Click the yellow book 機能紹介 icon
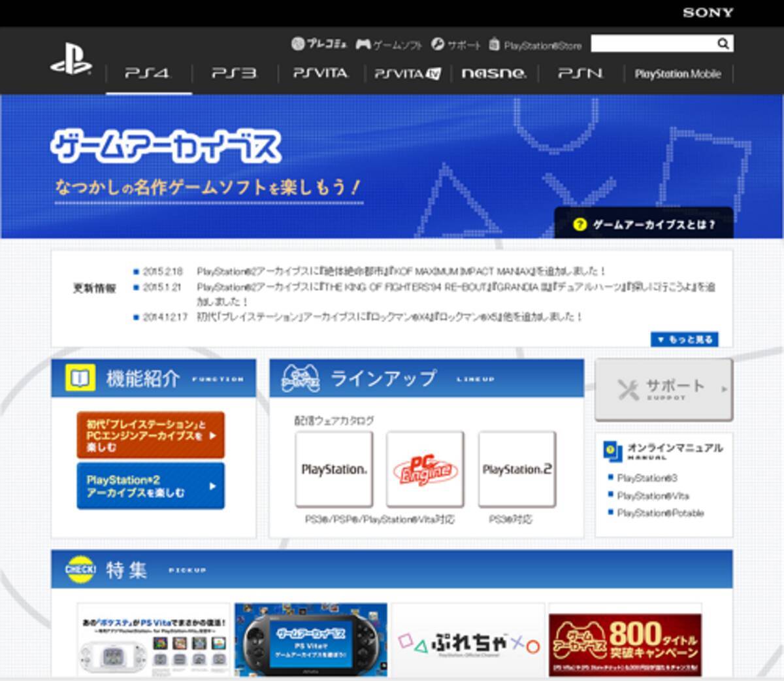784x681 pixels. (x=80, y=378)
